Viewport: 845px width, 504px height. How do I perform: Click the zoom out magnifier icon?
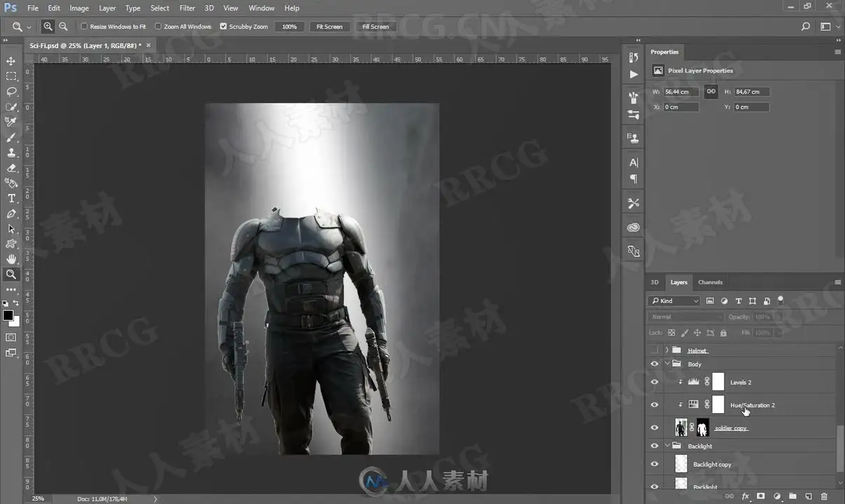pos(63,27)
